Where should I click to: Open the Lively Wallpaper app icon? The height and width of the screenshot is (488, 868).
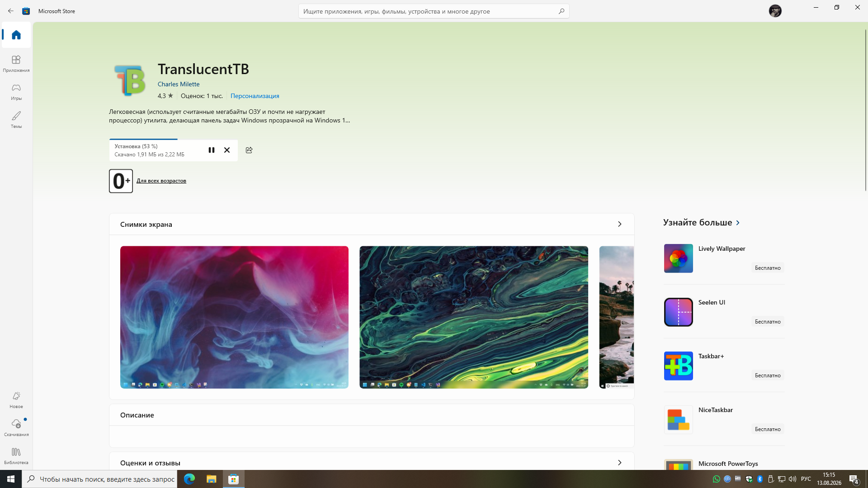pyautogui.click(x=678, y=258)
